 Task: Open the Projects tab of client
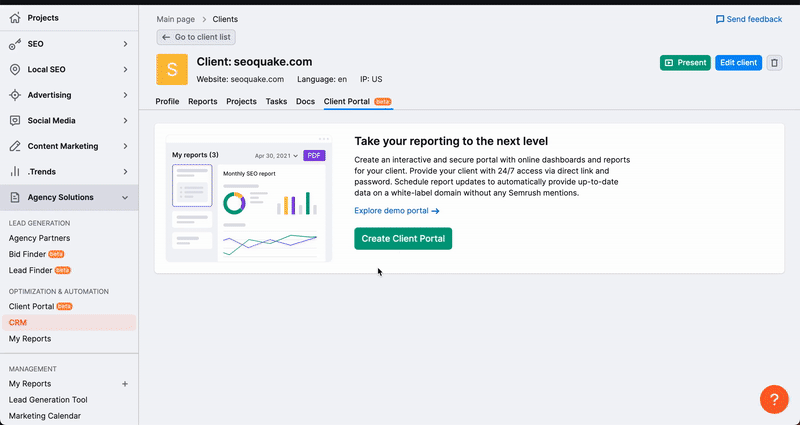coord(241,102)
